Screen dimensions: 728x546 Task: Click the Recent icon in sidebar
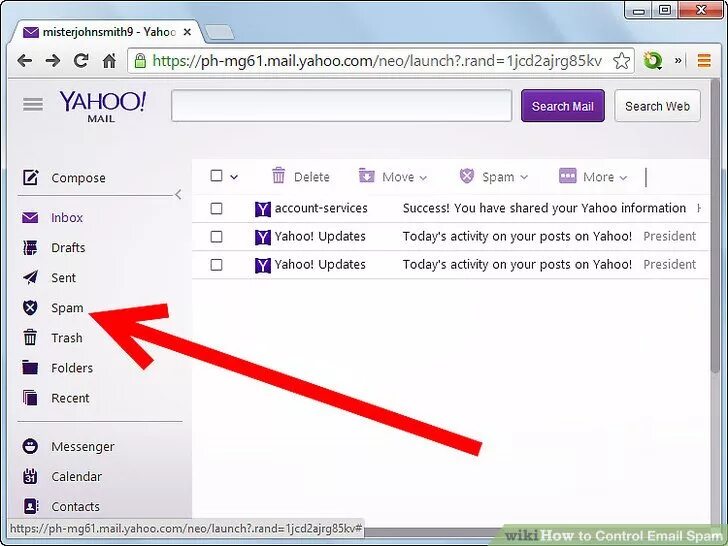tap(30, 398)
